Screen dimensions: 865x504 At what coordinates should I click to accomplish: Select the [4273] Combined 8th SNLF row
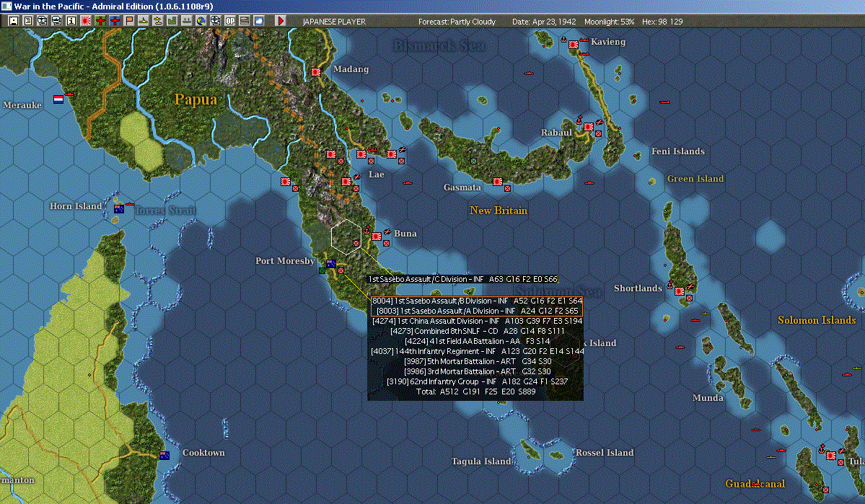click(477, 331)
